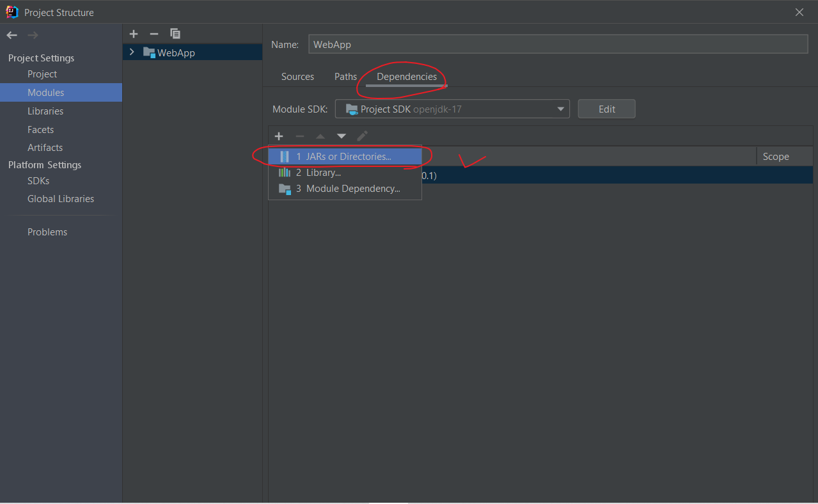Viewport: 818px width, 504px height.
Task: Remove selected module with minus icon
Action: pyautogui.click(x=153, y=34)
